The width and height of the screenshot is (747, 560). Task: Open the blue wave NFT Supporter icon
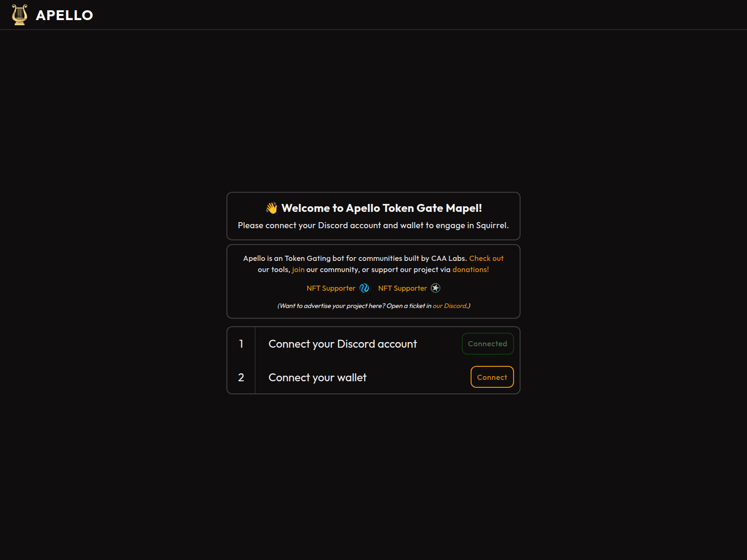(x=364, y=288)
